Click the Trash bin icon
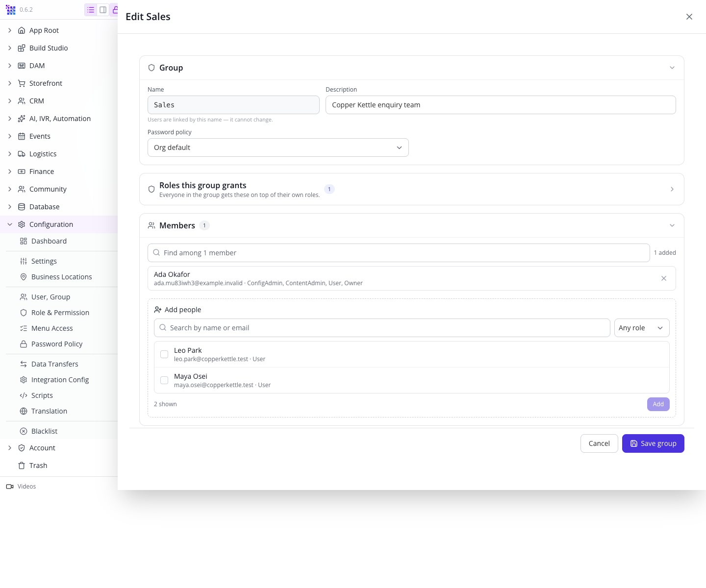Screen dimensions: 706x588 click(22, 465)
